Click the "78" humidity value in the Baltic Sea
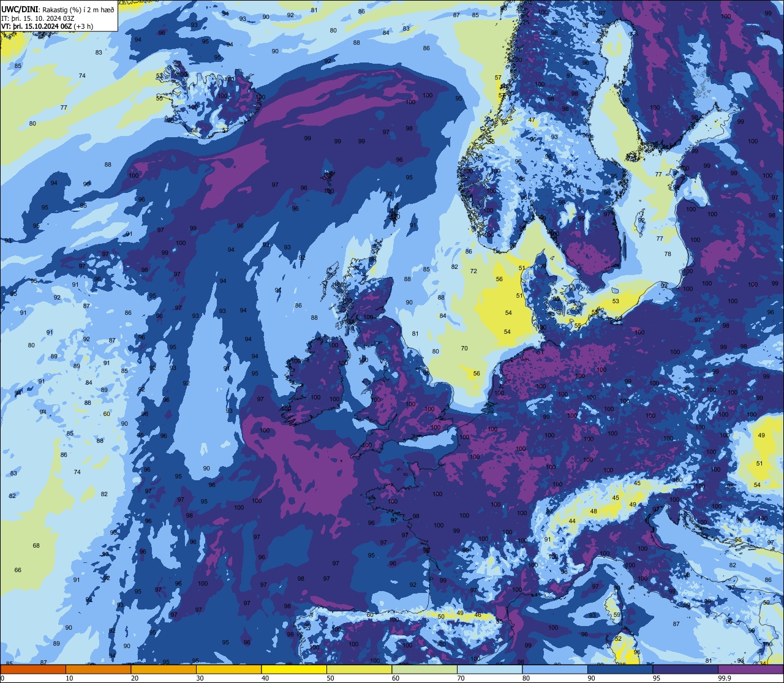 click(668, 254)
